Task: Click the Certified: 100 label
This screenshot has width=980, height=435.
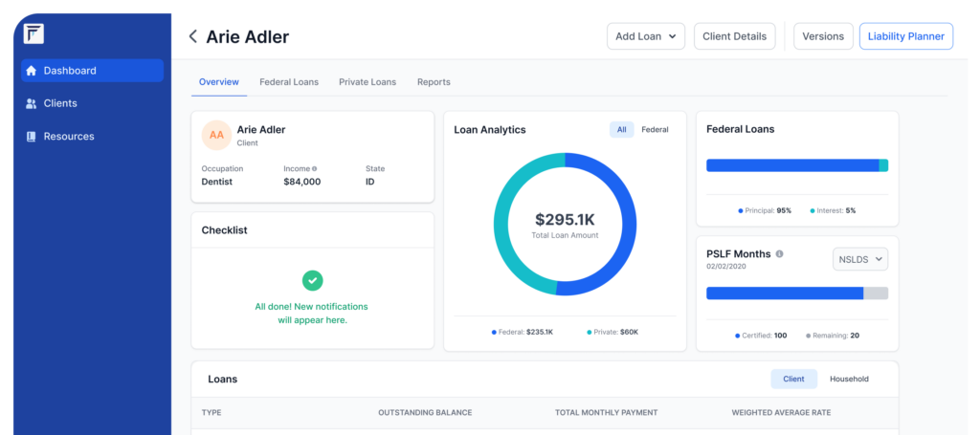Action: coord(765,336)
